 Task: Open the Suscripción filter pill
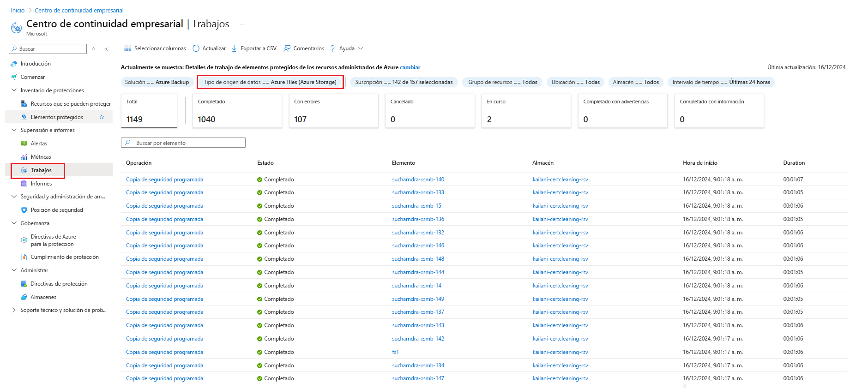(x=404, y=82)
